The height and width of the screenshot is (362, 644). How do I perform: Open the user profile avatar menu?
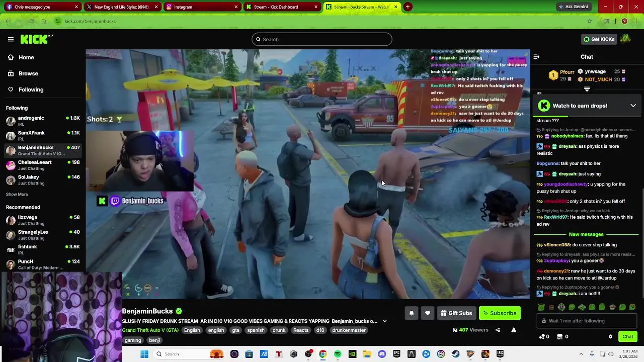625,39
